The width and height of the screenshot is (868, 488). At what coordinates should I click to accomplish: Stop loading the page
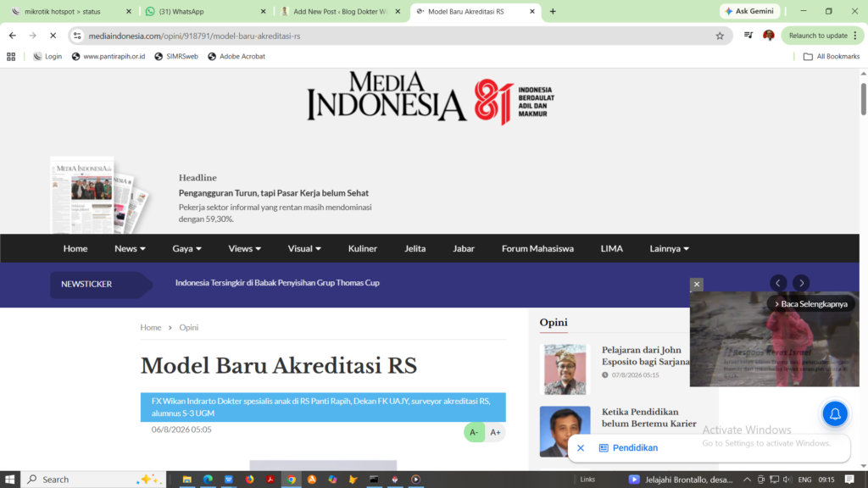[53, 36]
